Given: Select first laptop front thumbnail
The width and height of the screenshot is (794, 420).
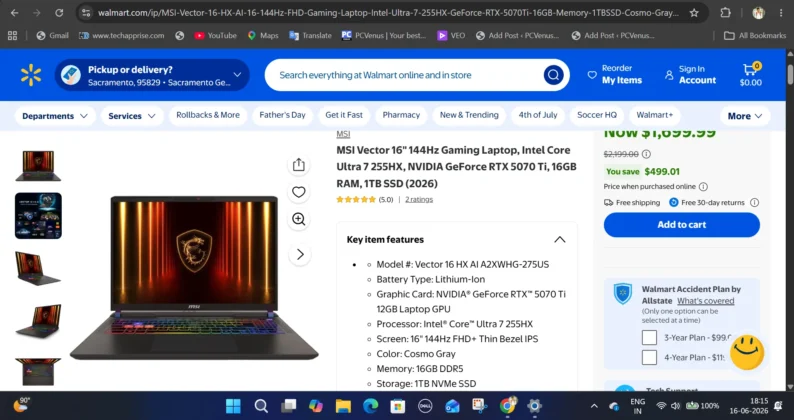Looking at the screenshot, I should (38, 166).
